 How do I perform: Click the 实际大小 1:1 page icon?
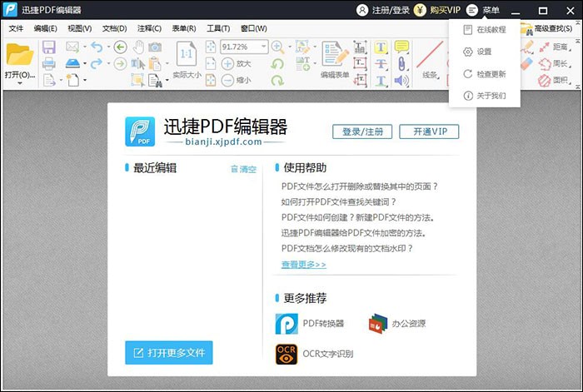[x=187, y=54]
